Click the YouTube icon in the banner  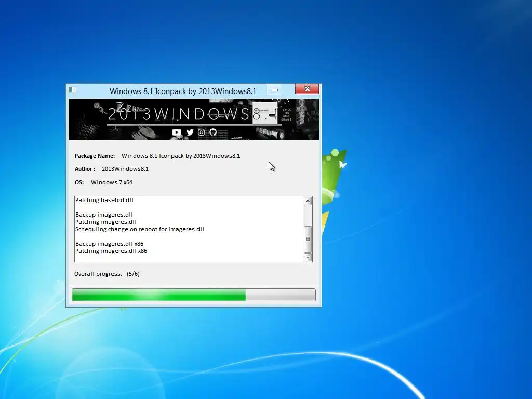[177, 132]
